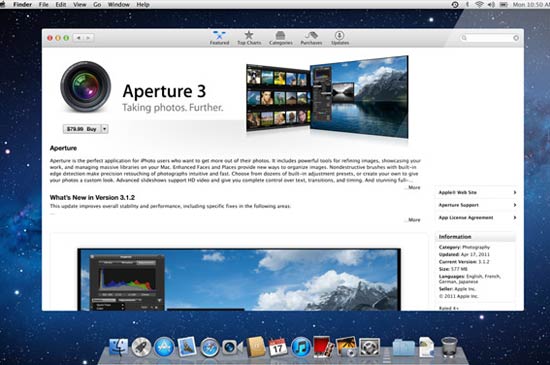Click the Information section header
Viewport: 550px width, 365px height.
(475, 237)
